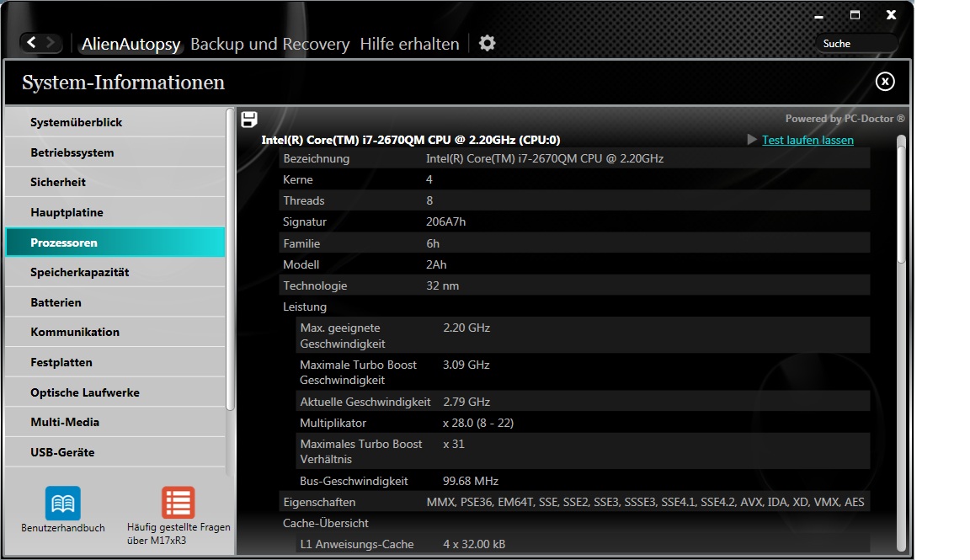Open Hauptplatine section
The image size is (970, 560).
point(115,212)
